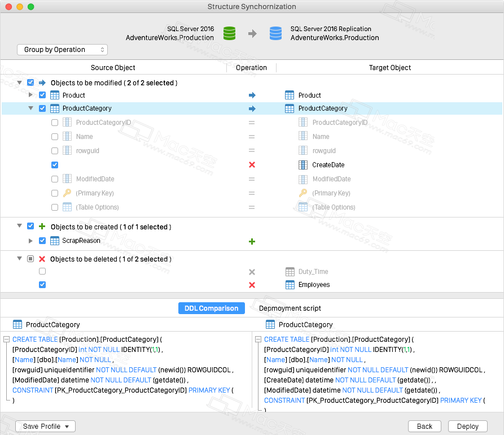Collapse the Objects to be deleted group
Viewport: 504px width, 435px height.
pos(19,258)
